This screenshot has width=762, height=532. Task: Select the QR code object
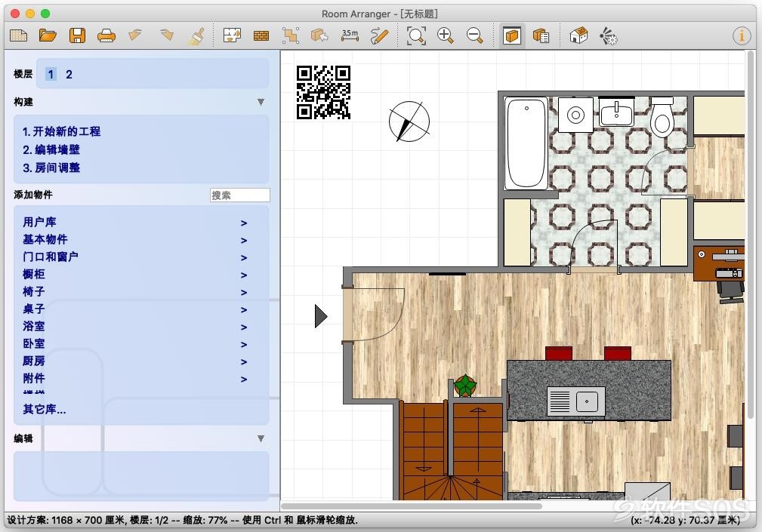(324, 92)
